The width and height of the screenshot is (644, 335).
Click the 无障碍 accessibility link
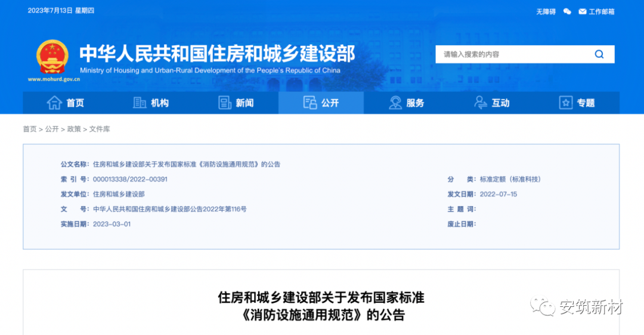click(x=546, y=11)
